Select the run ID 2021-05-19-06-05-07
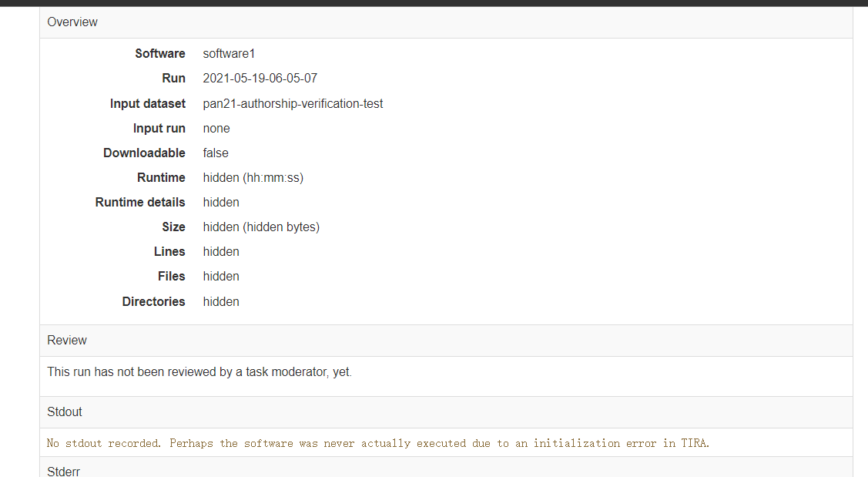Viewport: 868px width, 477px height. click(260, 78)
